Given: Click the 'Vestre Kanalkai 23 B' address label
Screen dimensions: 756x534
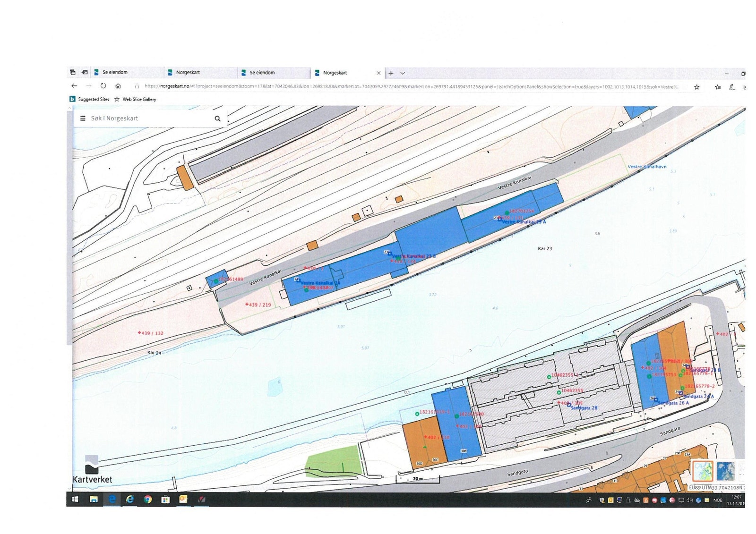Looking at the screenshot, I should (414, 256).
